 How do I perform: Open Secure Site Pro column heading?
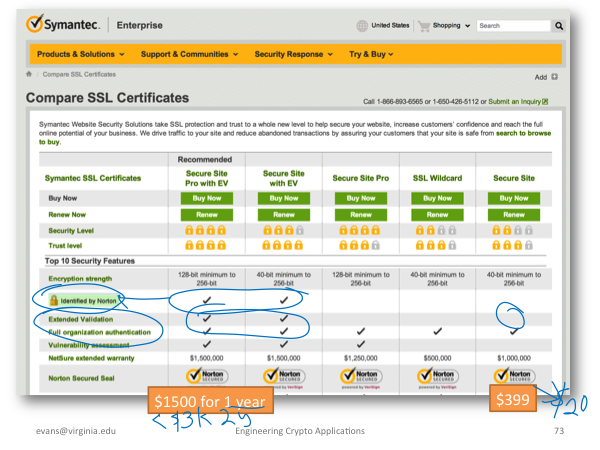(x=360, y=178)
